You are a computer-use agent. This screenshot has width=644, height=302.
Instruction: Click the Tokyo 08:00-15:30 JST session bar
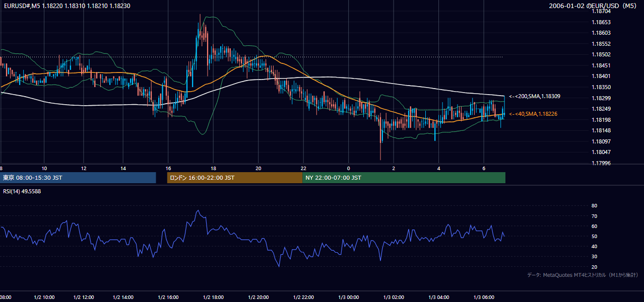coord(78,178)
